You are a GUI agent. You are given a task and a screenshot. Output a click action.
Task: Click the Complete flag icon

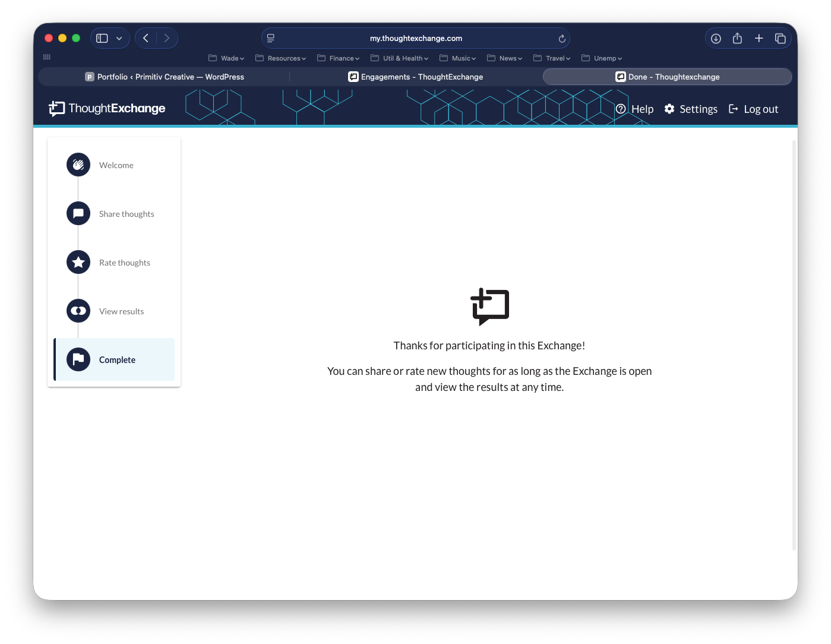78,359
